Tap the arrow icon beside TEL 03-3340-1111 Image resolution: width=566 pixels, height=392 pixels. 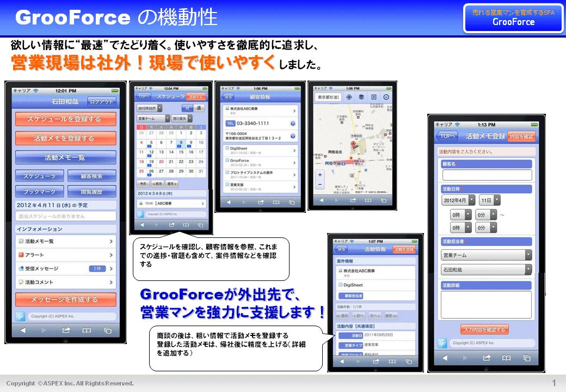[293, 124]
